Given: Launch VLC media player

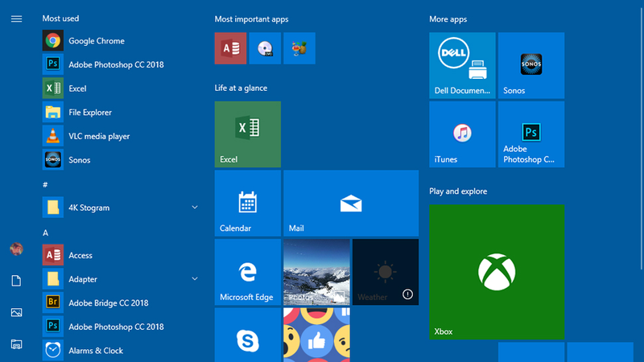Looking at the screenshot, I should [122, 136].
